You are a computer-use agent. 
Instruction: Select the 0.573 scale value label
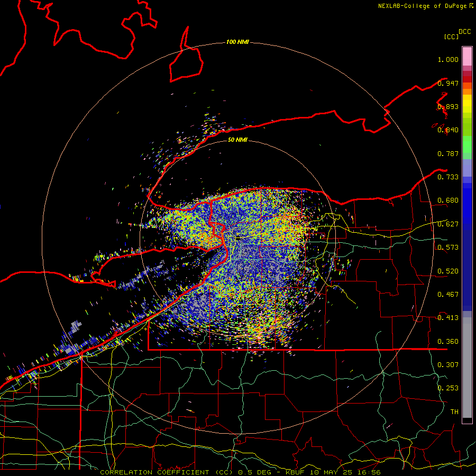(x=448, y=248)
